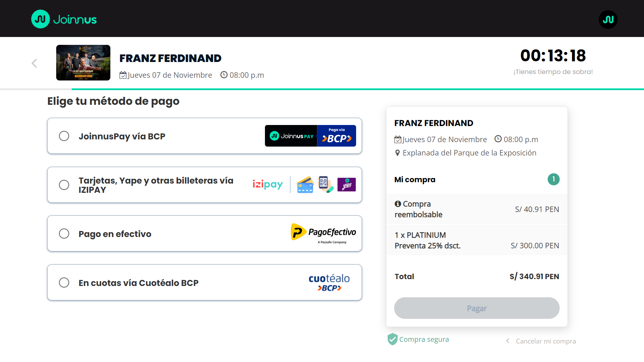Click the Mi compra item count badge
644x362 pixels.
click(553, 179)
